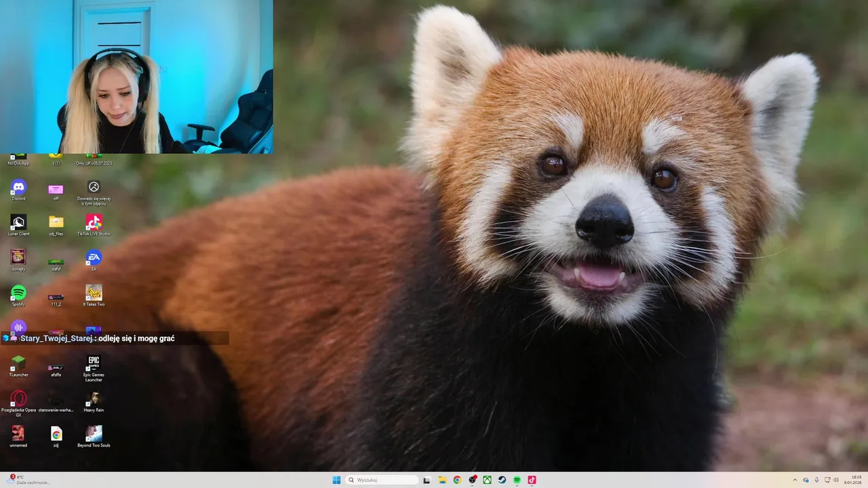
Task: Open Przeglądarka Opera GX shortcut
Action: [x=18, y=403]
